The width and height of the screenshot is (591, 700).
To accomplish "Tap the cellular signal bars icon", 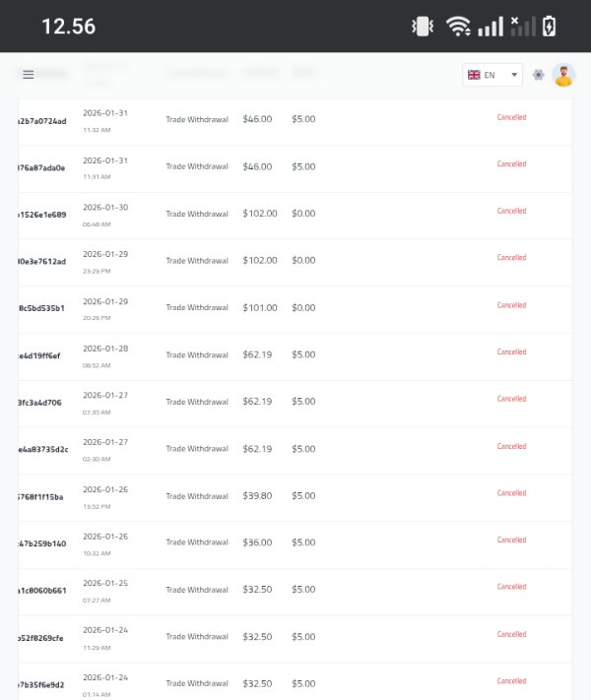I will pos(490,27).
